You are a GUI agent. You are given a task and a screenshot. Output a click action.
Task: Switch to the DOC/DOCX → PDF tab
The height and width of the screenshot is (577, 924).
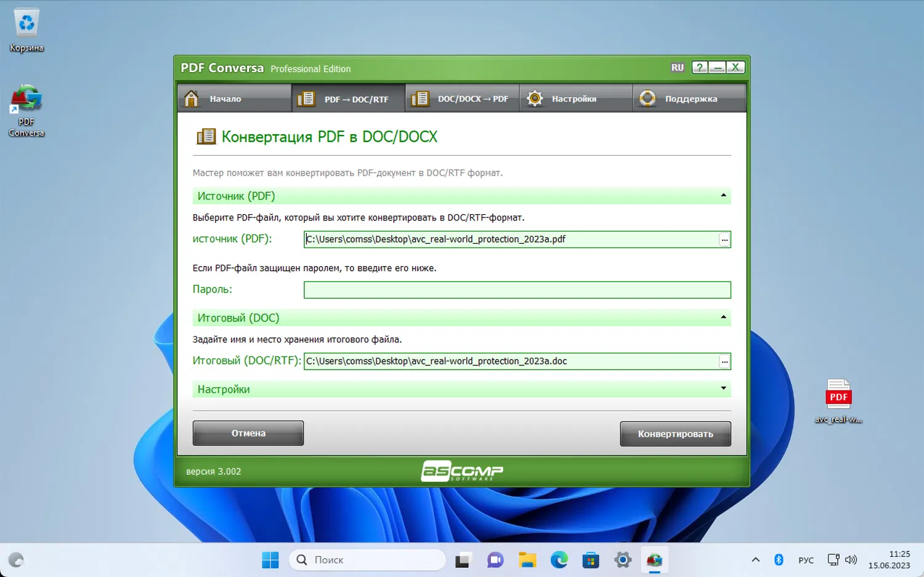coord(463,99)
